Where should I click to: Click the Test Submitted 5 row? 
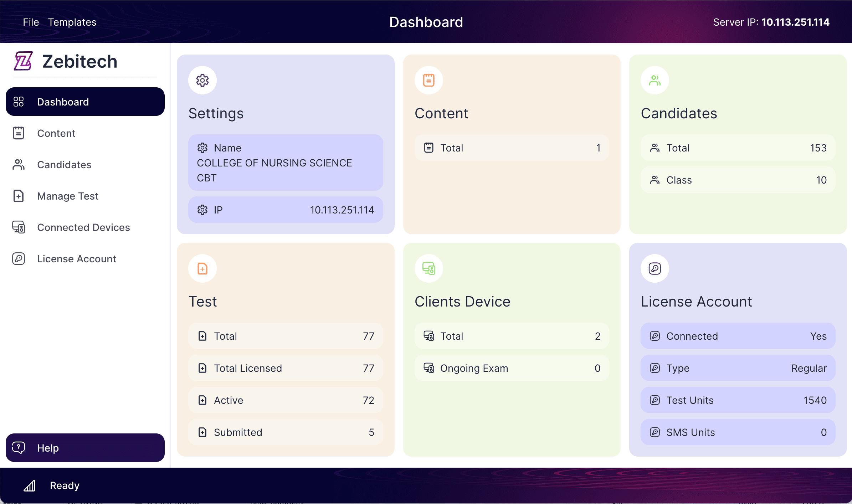tap(286, 432)
